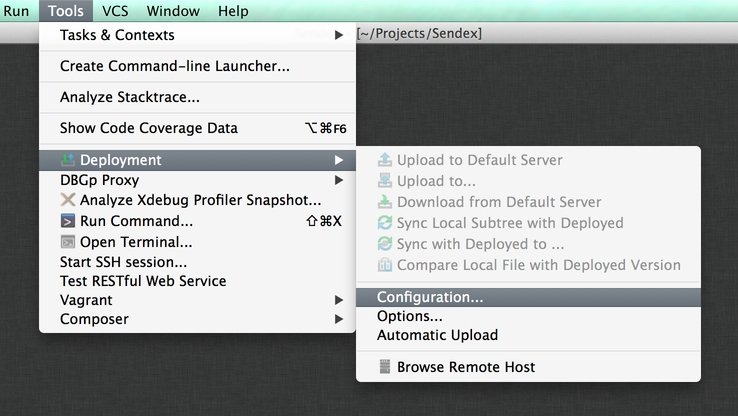Click the Xdebug Profiler Snapshot icon
The height and width of the screenshot is (416, 738).
pos(68,200)
